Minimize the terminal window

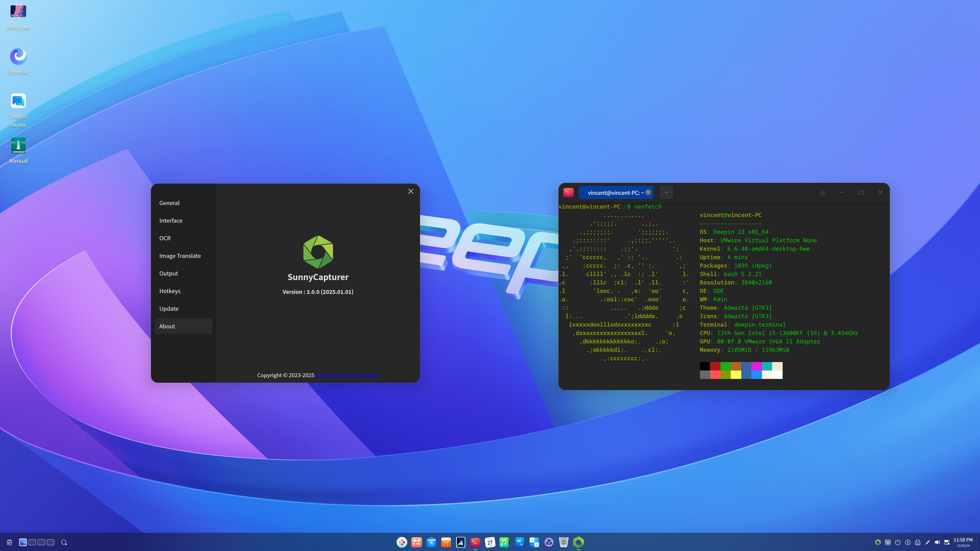click(x=842, y=193)
